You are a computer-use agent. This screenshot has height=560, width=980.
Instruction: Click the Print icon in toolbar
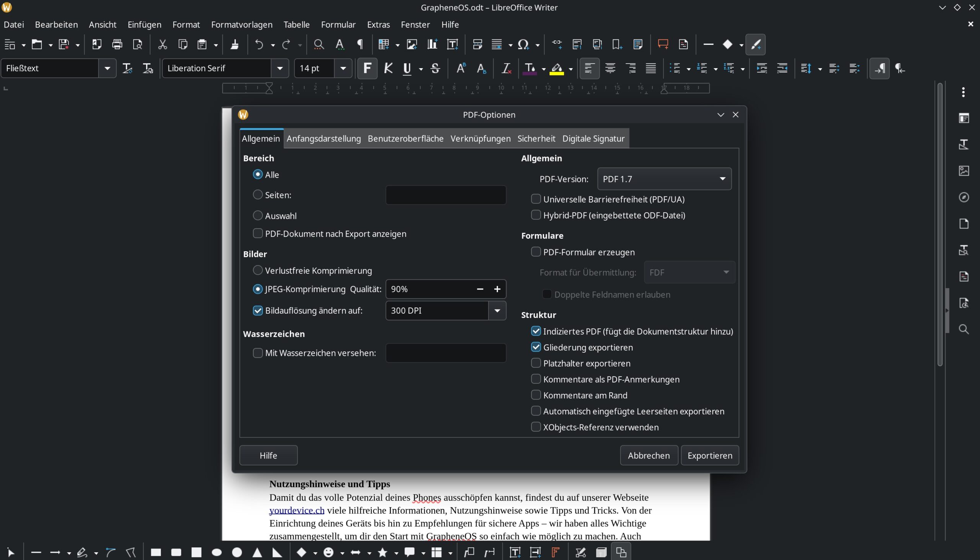(x=117, y=44)
